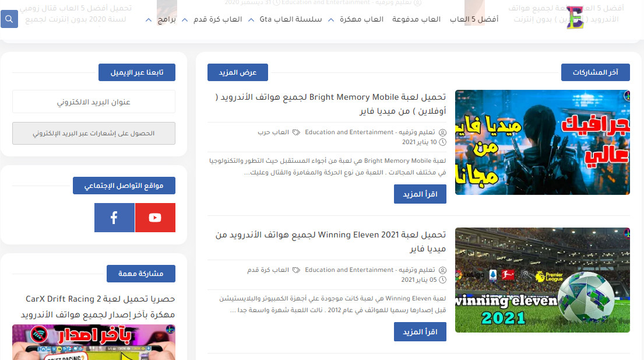Image resolution: width=644 pixels, height=360 pixels.
Task: Click مواقع التواصل الإجتماعي heading
Action: tap(124, 186)
